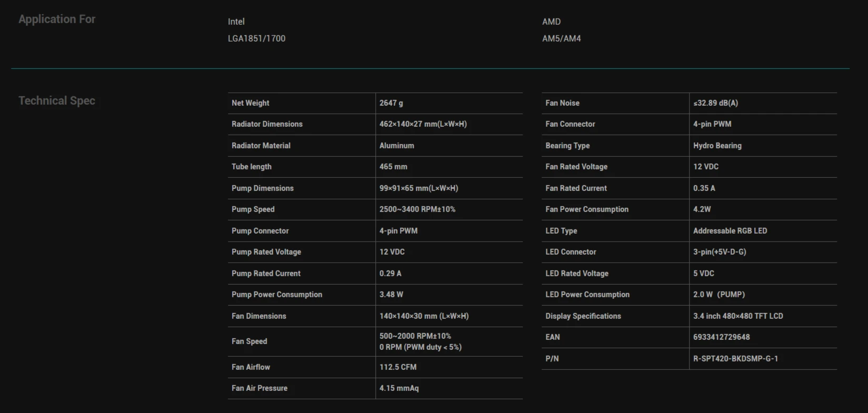Click the 99×91×65 mm value
This screenshot has width=868, height=413.
point(419,188)
